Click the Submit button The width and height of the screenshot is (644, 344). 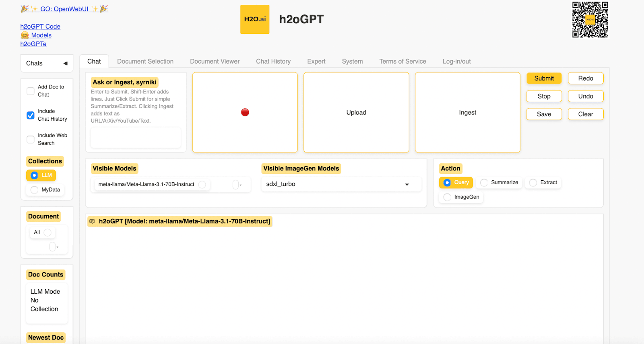(x=544, y=78)
